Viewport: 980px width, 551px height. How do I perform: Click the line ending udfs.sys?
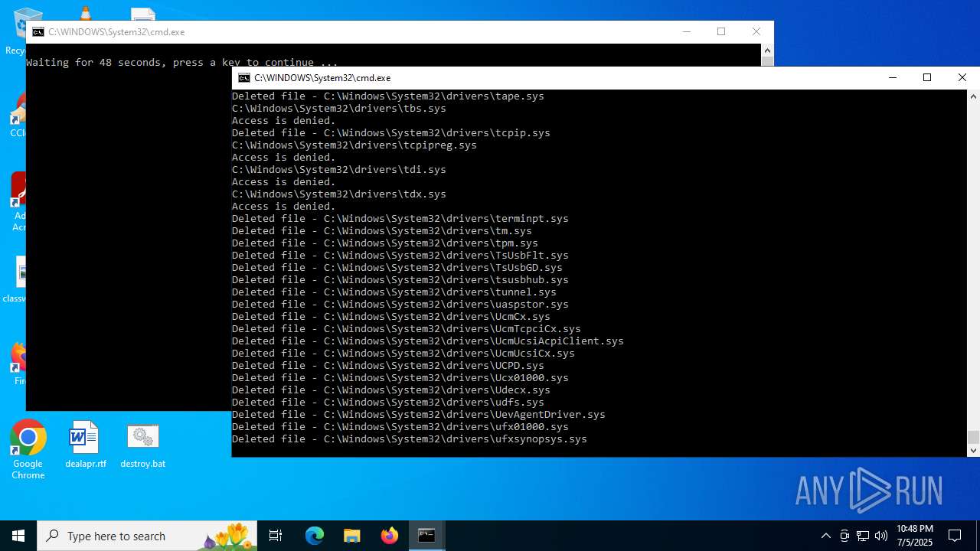coord(388,402)
